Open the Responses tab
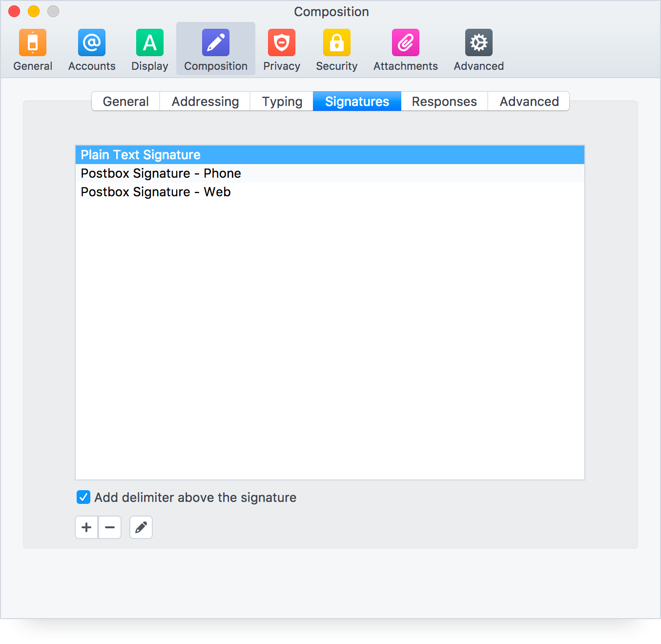Screen dimensions: 661x644 [x=444, y=102]
